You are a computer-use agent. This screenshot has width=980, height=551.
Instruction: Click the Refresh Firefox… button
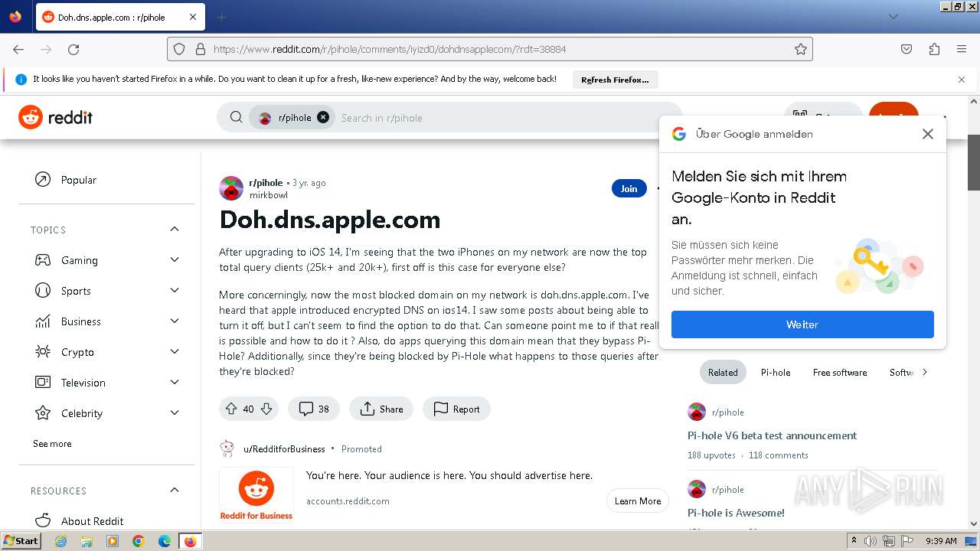615,80
